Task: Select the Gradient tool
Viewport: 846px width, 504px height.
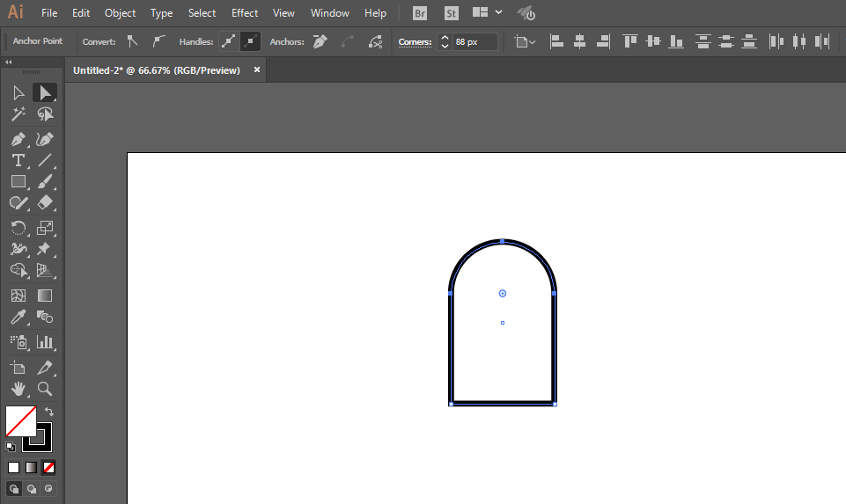Action: pyautogui.click(x=45, y=296)
